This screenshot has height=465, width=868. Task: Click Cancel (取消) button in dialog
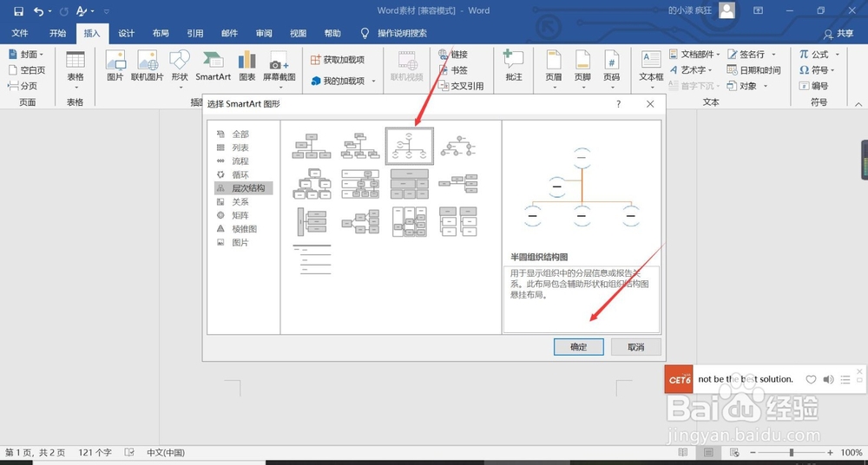click(636, 347)
